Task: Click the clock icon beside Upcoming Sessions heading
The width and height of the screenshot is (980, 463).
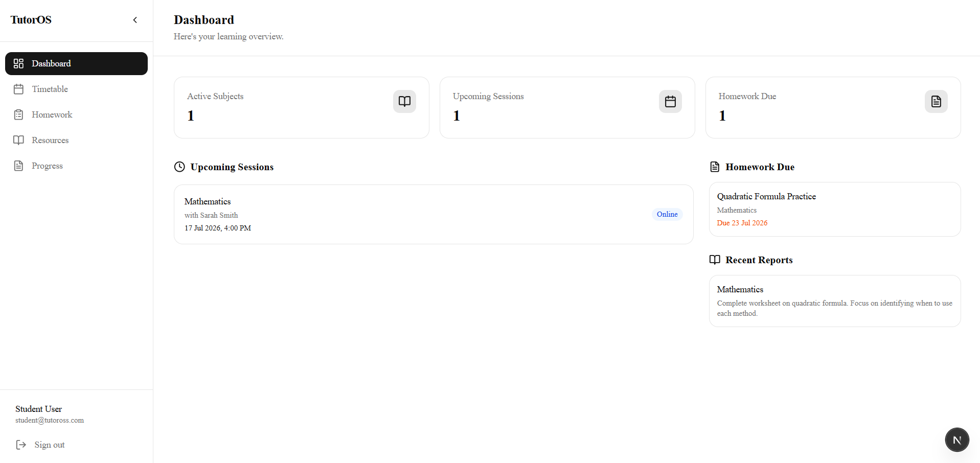Action: [x=179, y=167]
